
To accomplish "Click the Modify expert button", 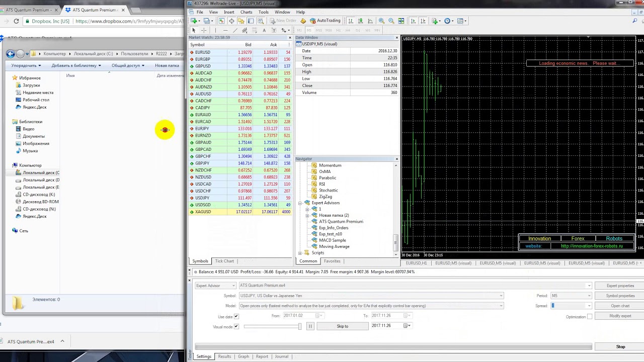I will click(x=620, y=316).
